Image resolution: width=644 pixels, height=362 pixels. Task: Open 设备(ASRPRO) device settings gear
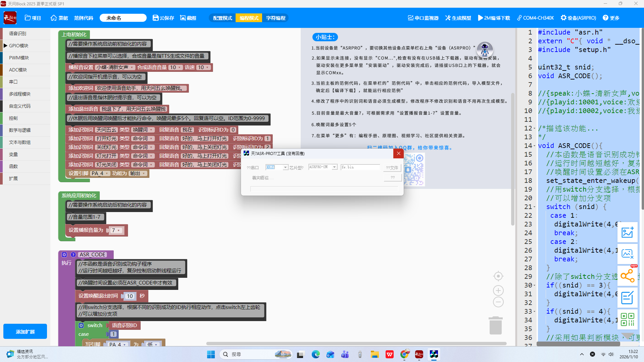click(578, 18)
